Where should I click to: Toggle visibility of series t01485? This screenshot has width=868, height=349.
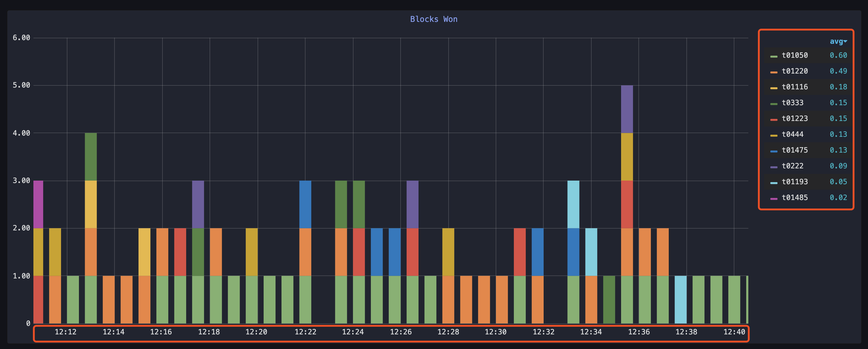(x=795, y=197)
